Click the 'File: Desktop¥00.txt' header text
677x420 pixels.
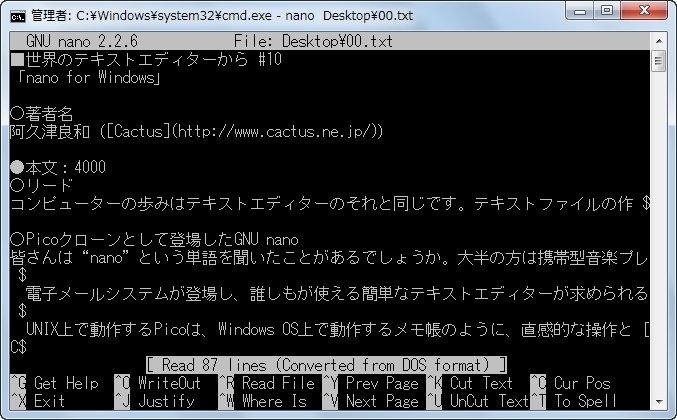[x=313, y=41]
